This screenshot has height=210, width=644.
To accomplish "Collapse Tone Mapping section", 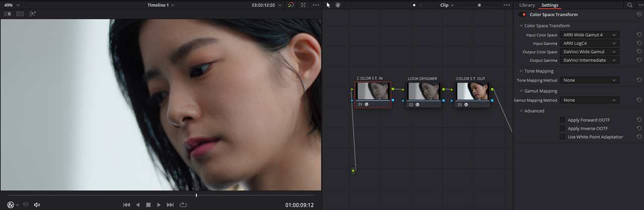I will tap(521, 71).
